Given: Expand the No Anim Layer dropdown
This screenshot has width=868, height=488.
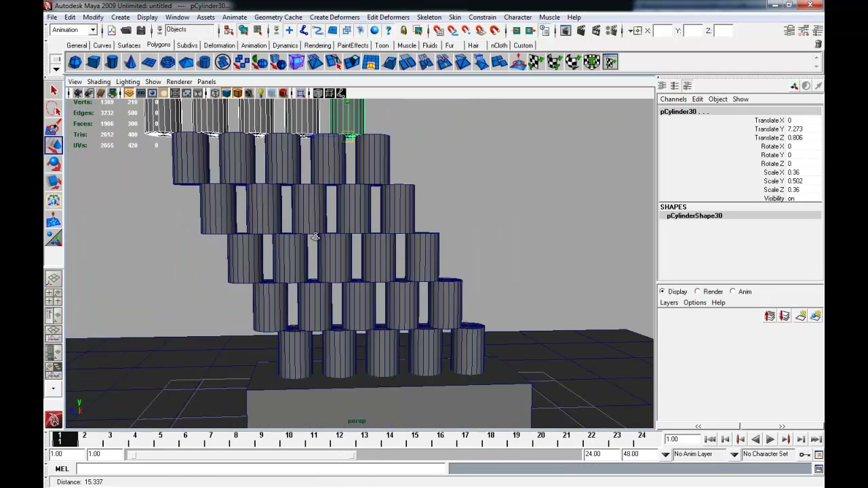Looking at the screenshot, I should (705, 454).
